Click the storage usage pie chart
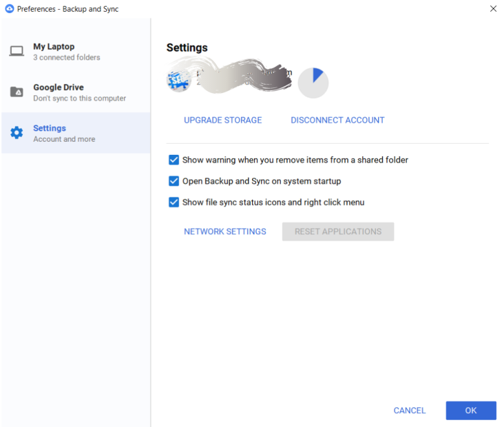504x427 pixels. (x=313, y=83)
